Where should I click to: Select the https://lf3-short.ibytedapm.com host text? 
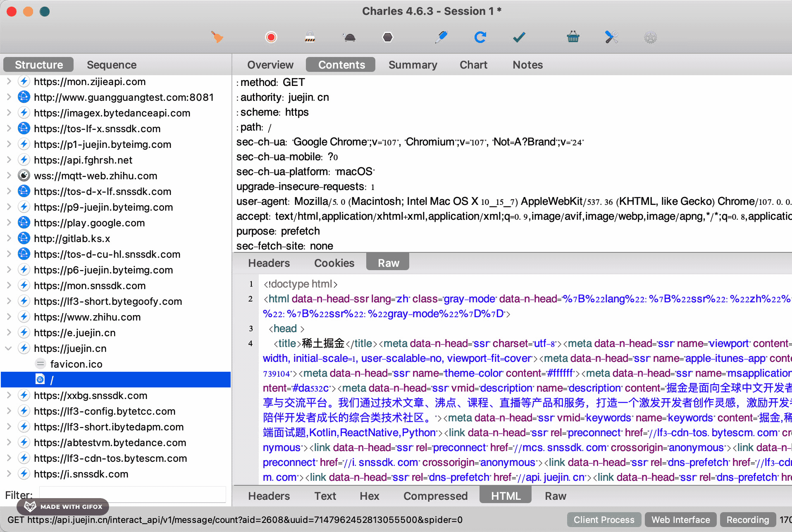(x=109, y=427)
